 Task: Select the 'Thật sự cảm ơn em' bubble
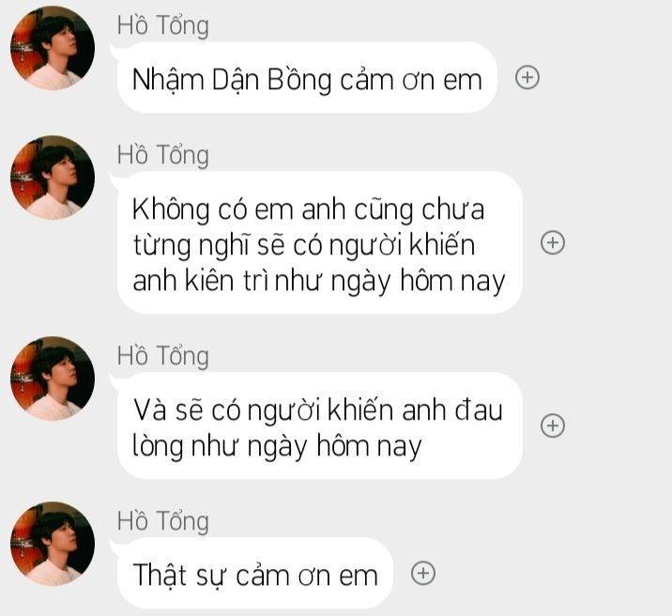(x=255, y=573)
